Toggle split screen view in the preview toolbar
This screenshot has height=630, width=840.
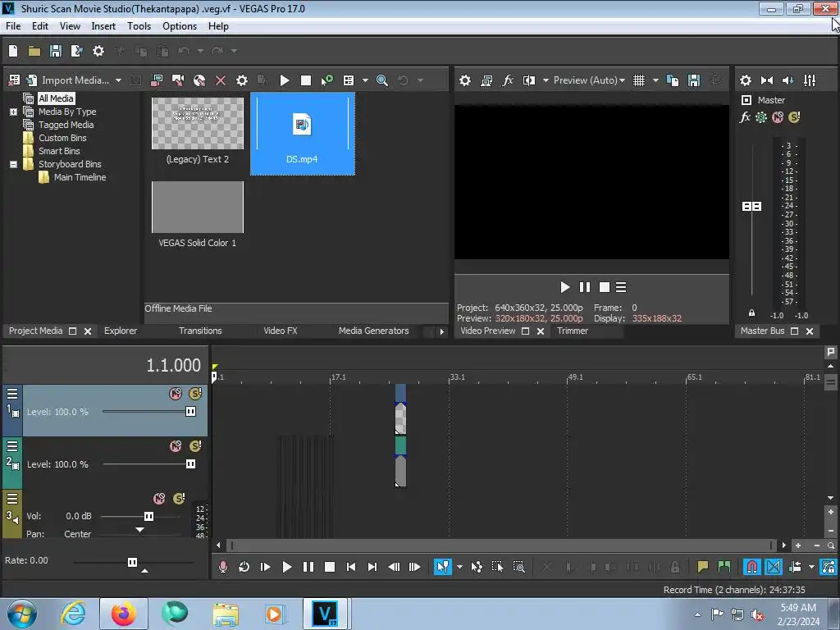click(529, 80)
